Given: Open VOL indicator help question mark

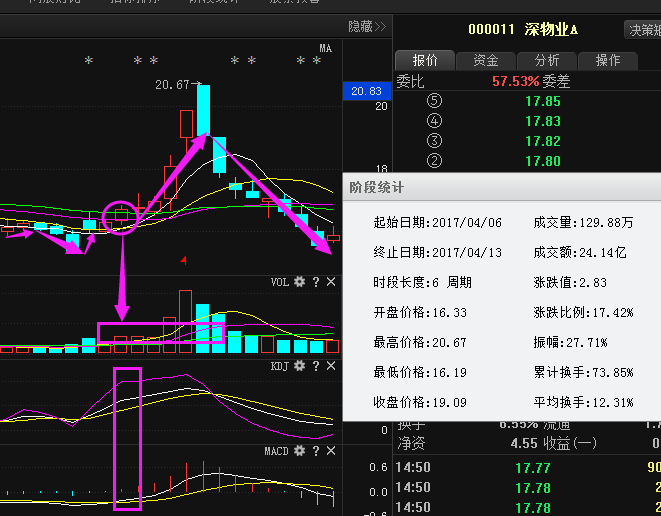Looking at the screenshot, I should pyautogui.click(x=316, y=282).
